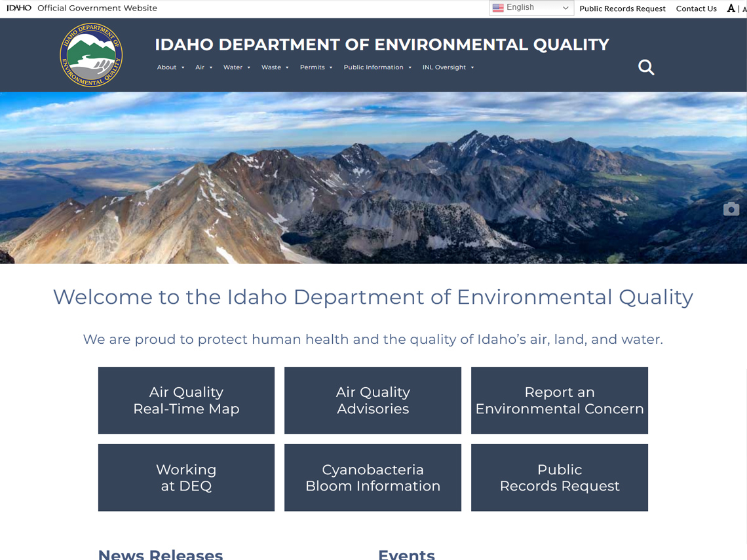This screenshot has height=560, width=747.
Task: Click the large A font size icon
Action: click(x=731, y=9)
